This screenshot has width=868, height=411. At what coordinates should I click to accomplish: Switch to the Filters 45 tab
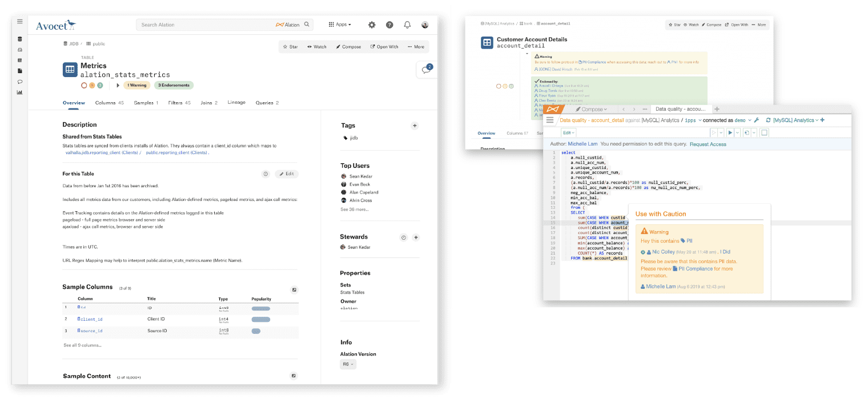(x=179, y=103)
